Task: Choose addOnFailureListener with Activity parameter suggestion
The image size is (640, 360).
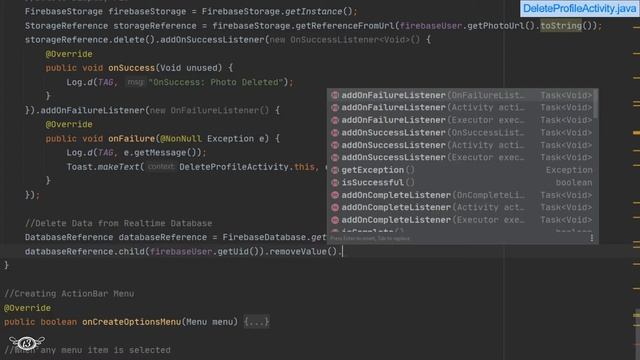Action: [462, 107]
